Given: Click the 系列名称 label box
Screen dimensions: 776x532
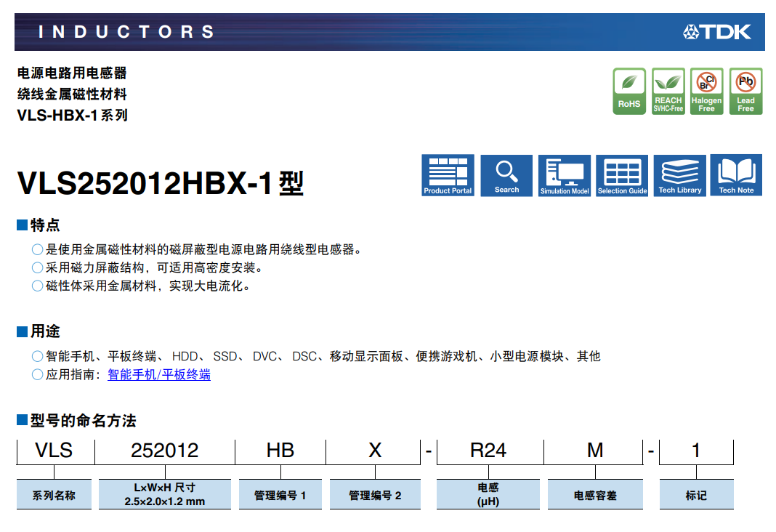Looking at the screenshot, I should pyautogui.click(x=54, y=495).
